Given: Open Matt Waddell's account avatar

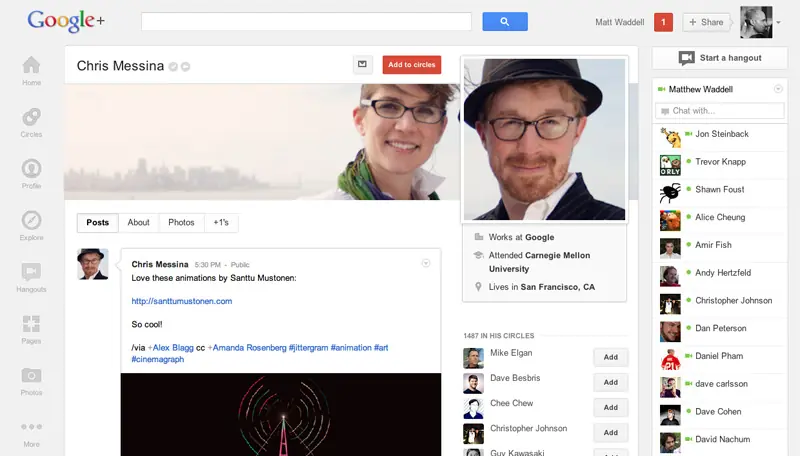Looking at the screenshot, I should tap(756, 22).
